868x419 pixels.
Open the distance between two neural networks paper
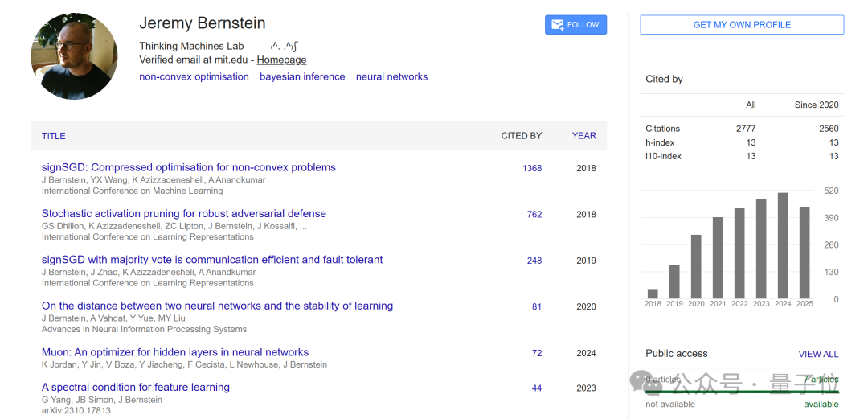coord(217,306)
